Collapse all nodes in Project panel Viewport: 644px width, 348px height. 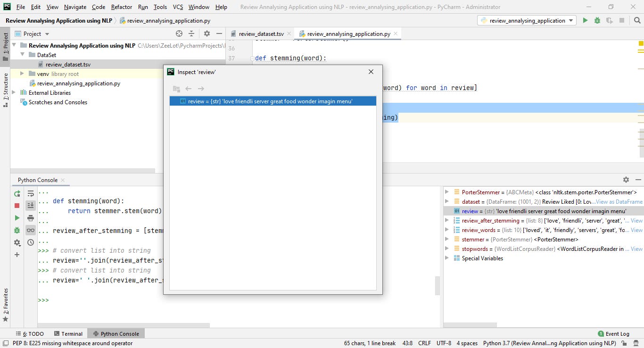click(191, 33)
